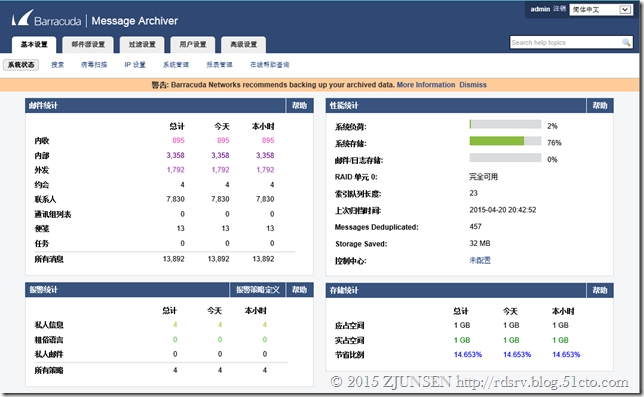Click the 节省比例 本小时 value 14.653%

566,354
